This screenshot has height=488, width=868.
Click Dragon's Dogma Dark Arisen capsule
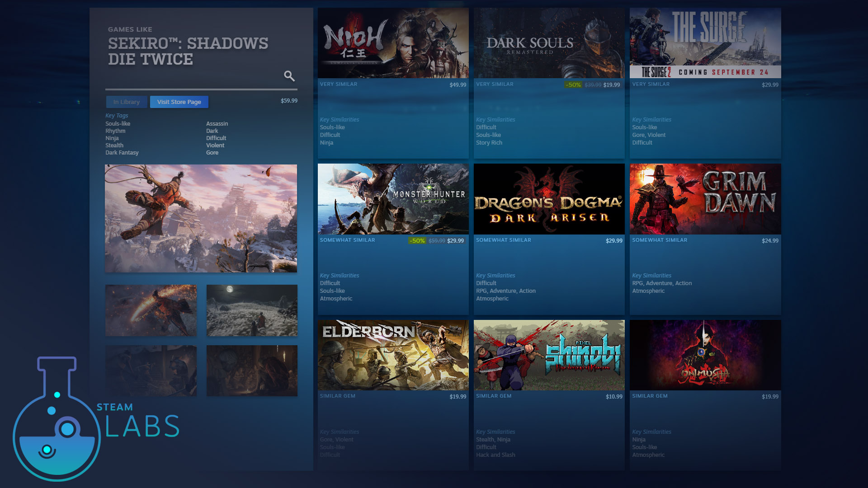(x=549, y=199)
